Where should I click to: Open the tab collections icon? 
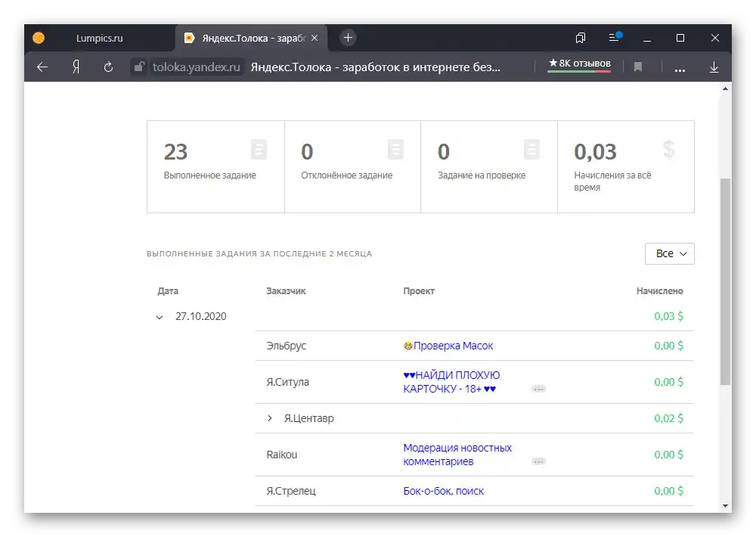click(581, 38)
